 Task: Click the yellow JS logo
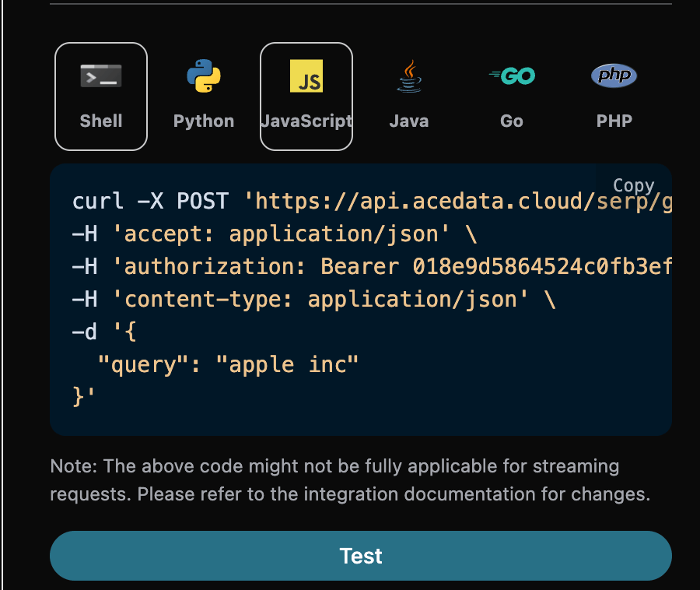(x=306, y=77)
